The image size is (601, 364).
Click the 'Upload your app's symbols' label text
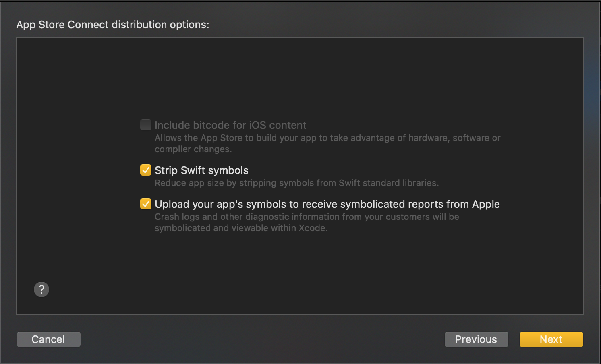327,204
